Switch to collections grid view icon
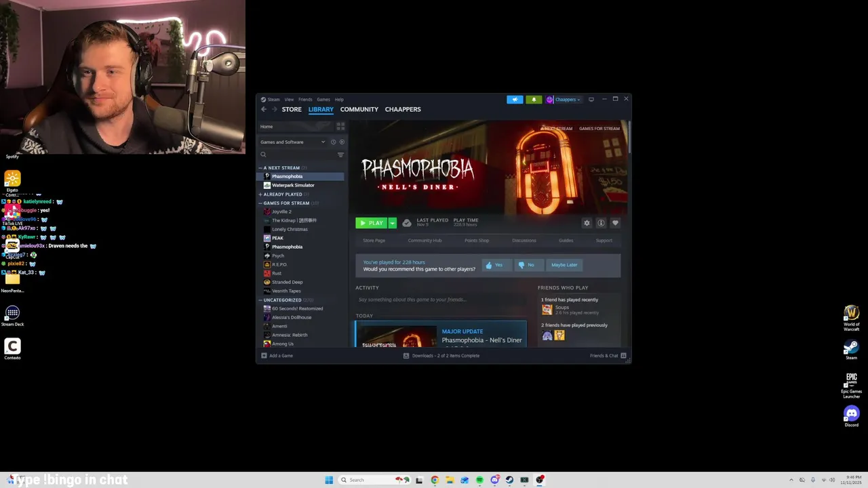 click(340, 126)
